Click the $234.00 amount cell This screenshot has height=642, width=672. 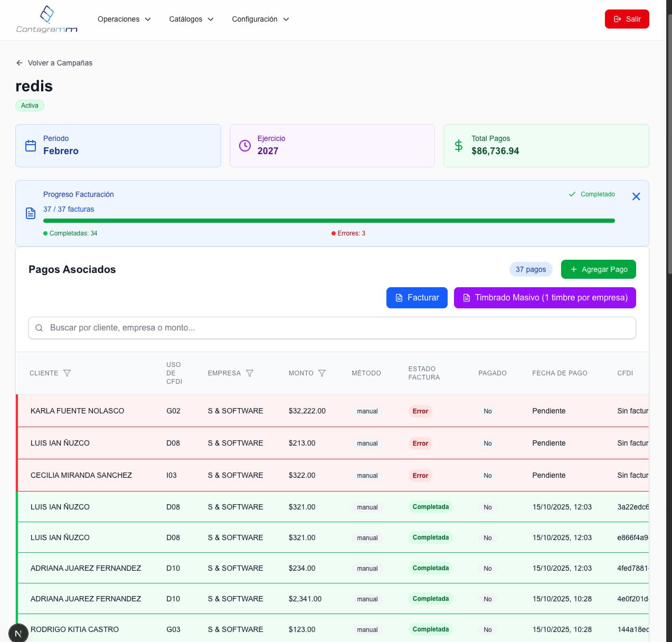pyautogui.click(x=302, y=568)
